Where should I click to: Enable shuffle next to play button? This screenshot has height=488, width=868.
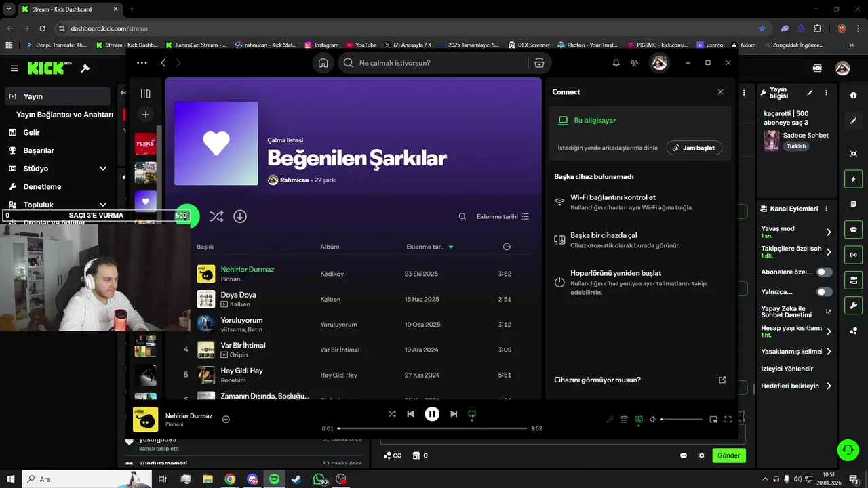pyautogui.click(x=216, y=216)
